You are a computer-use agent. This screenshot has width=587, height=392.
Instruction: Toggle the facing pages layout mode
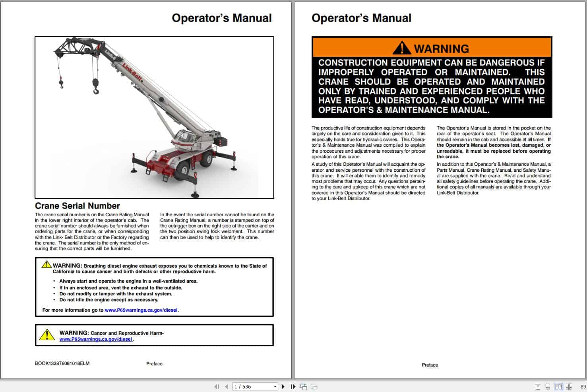[559, 386]
